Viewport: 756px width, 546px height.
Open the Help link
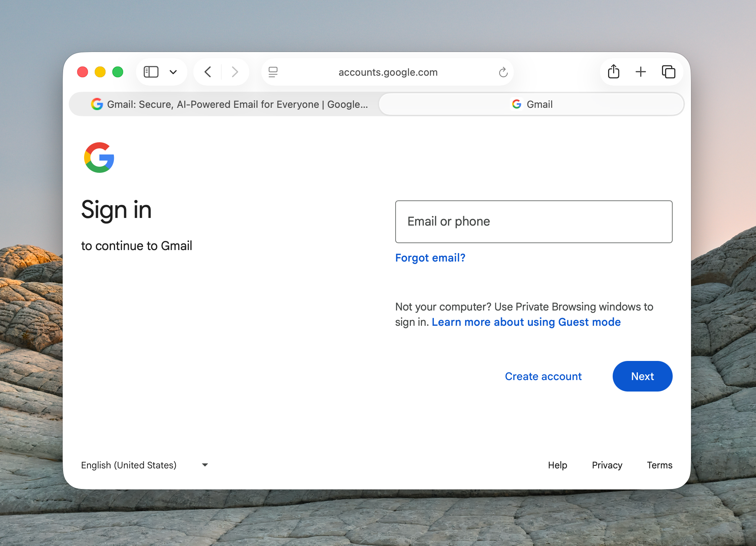click(557, 465)
